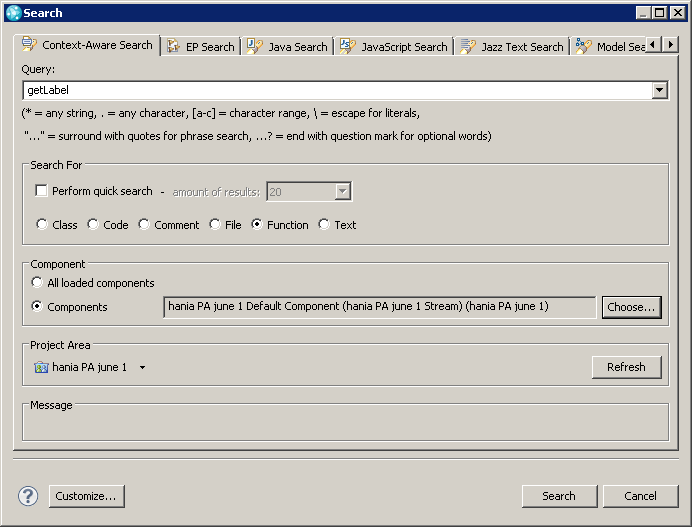Click the Model Search tab icon
The width and height of the screenshot is (692, 527).
[x=583, y=46]
